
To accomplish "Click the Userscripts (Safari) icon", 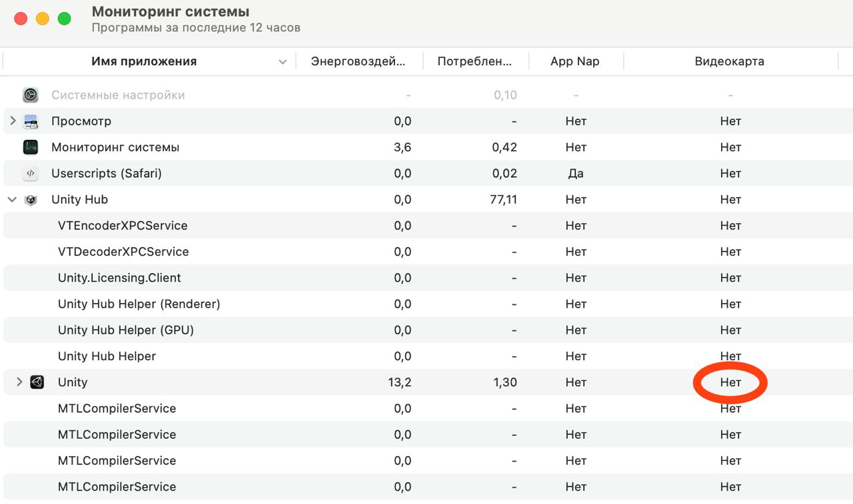I will [x=31, y=173].
